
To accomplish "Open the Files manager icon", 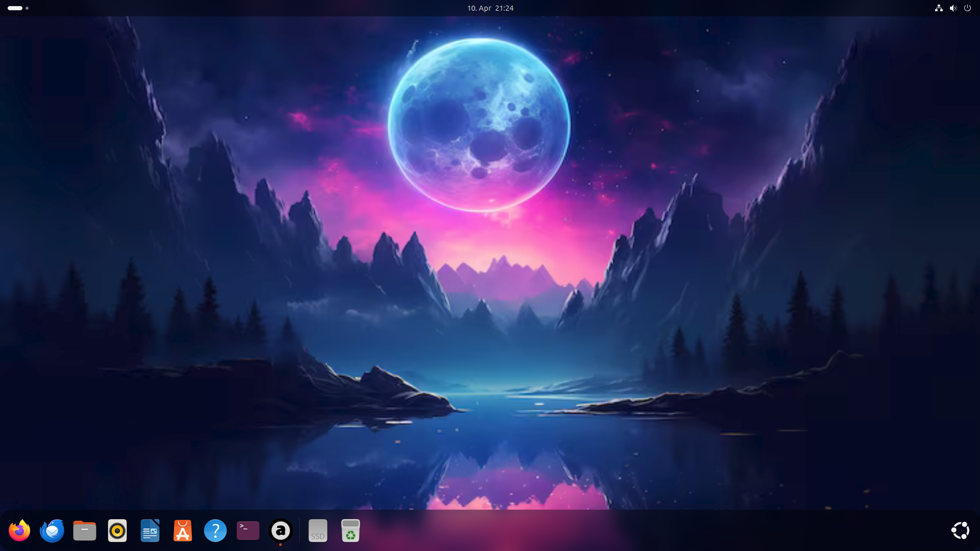I will click(85, 531).
